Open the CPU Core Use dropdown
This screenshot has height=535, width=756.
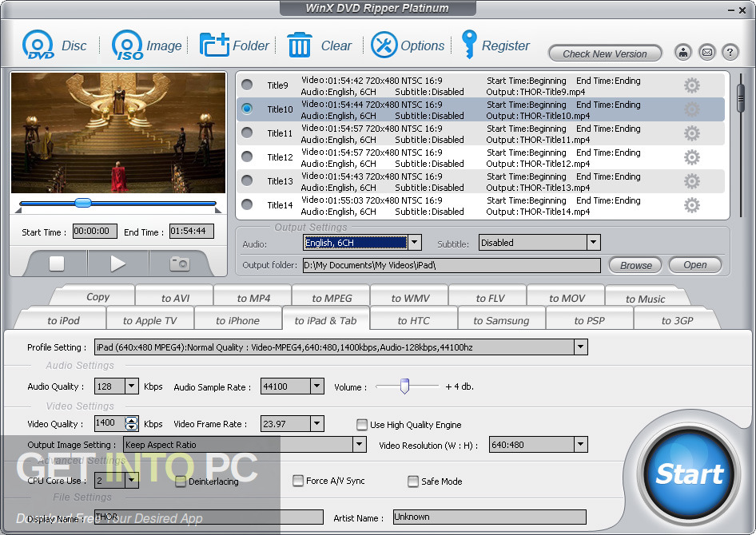131,480
